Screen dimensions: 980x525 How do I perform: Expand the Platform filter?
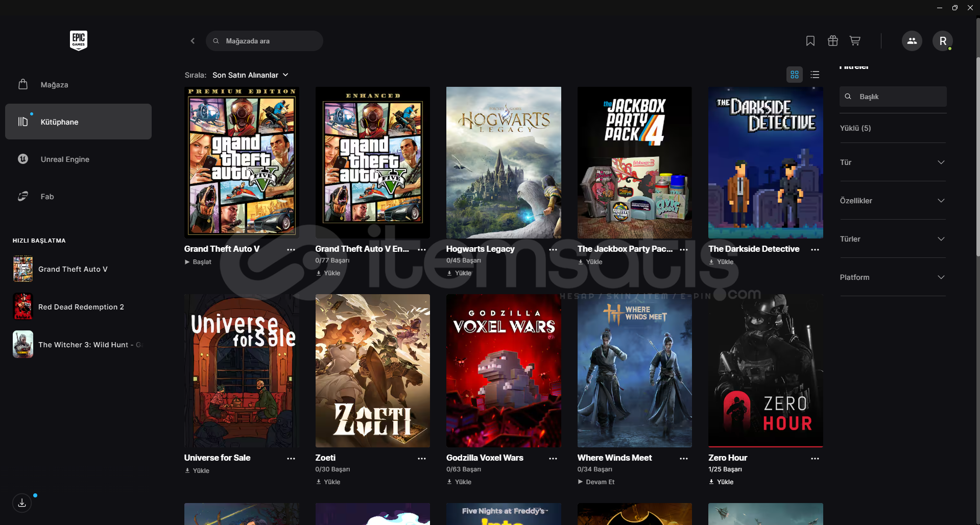(x=893, y=277)
